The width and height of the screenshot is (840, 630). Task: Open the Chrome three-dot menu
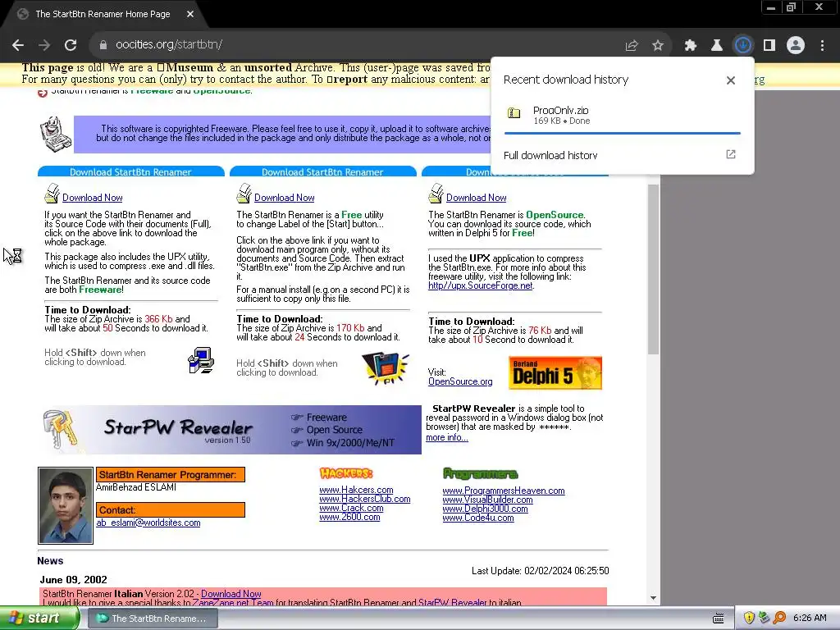click(x=822, y=46)
